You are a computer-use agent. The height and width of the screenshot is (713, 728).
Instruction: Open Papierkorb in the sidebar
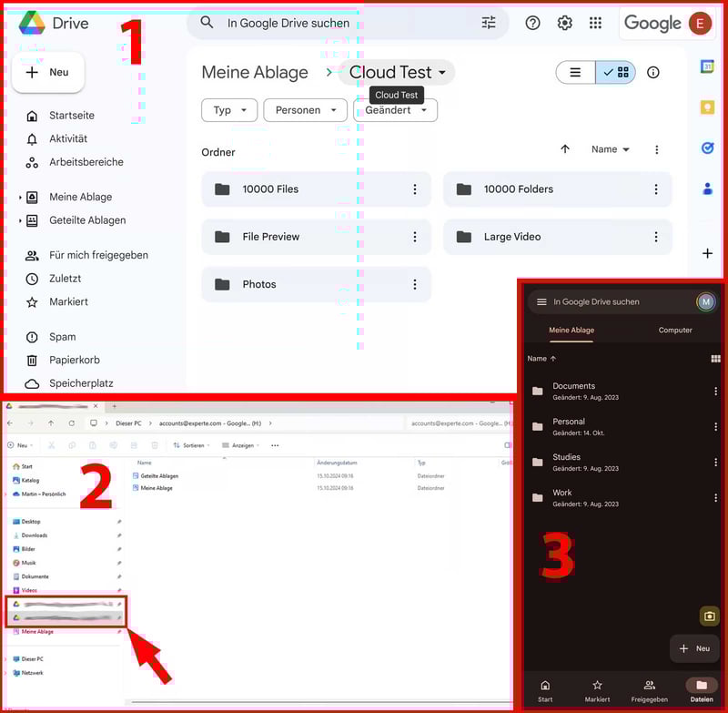click(74, 360)
